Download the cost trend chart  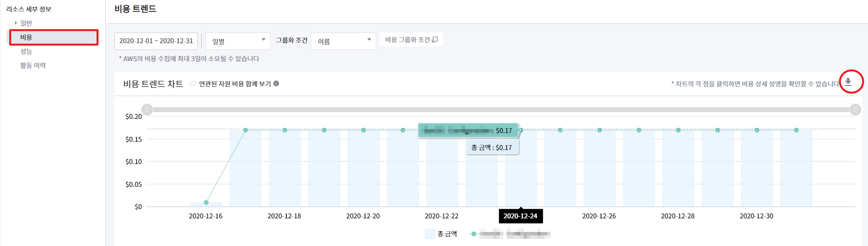click(x=848, y=82)
